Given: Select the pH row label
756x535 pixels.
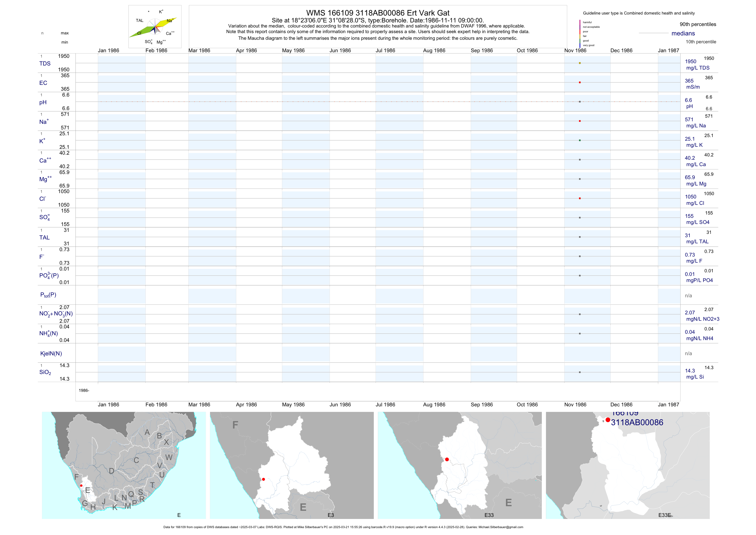Looking at the screenshot, I should point(43,102).
